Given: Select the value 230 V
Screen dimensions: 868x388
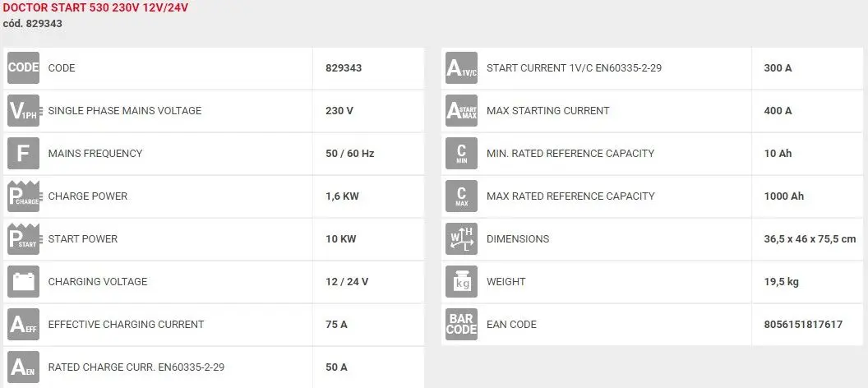Looking at the screenshot, I should [339, 111].
